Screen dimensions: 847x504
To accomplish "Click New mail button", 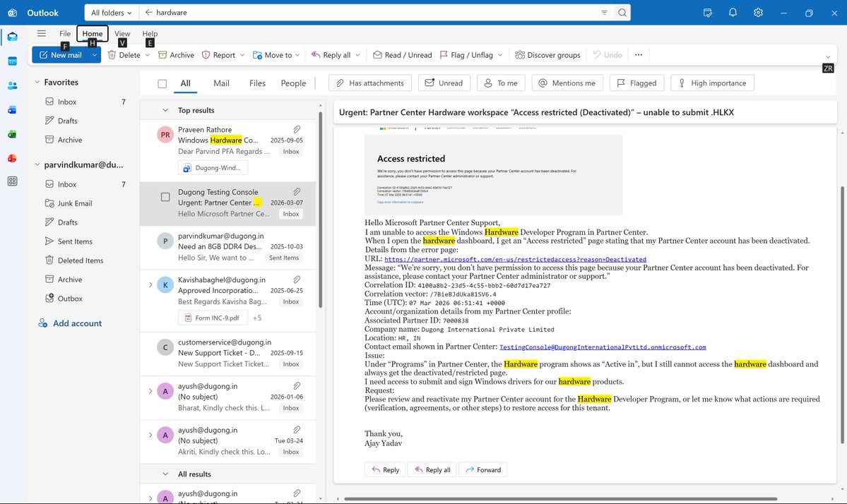I will 61,55.
